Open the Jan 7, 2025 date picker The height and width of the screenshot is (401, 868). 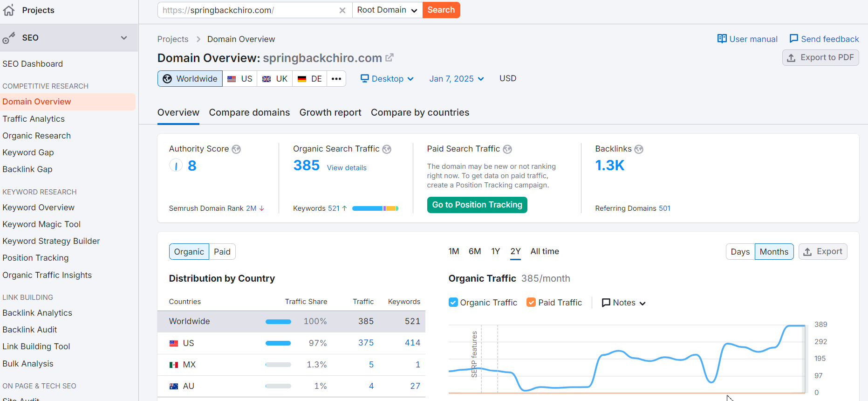coord(456,79)
